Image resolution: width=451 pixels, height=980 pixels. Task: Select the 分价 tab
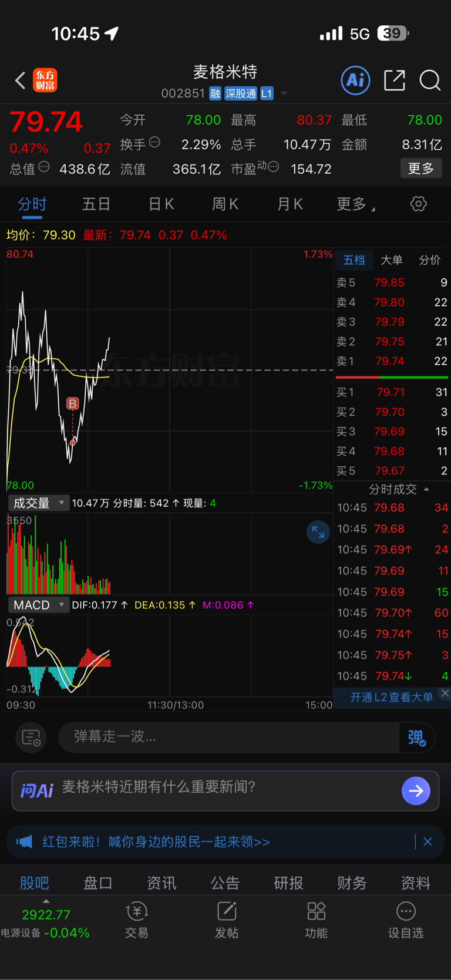coord(429,260)
